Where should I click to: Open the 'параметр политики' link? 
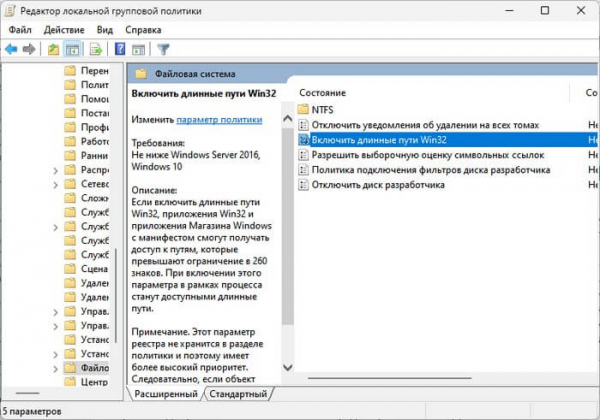(x=219, y=120)
